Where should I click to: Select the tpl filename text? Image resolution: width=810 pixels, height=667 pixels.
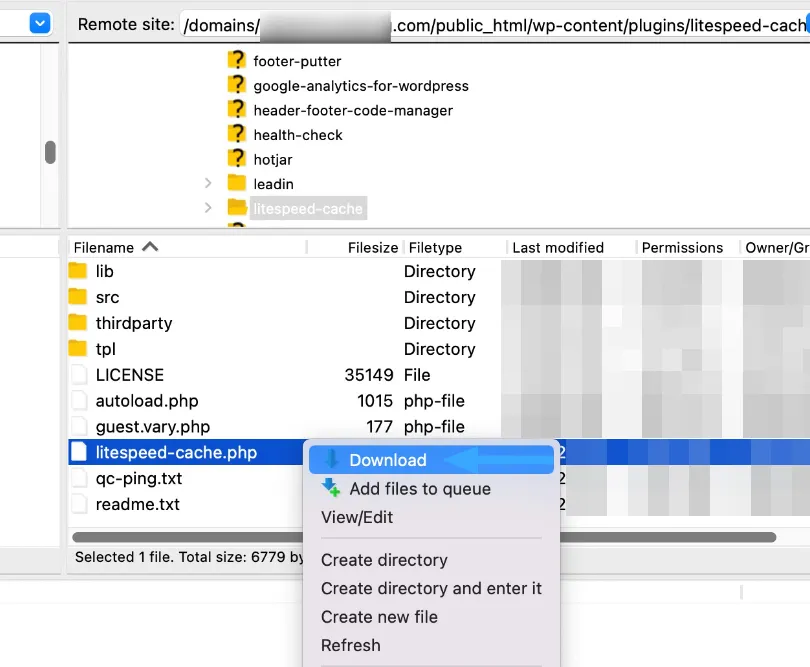tap(105, 349)
